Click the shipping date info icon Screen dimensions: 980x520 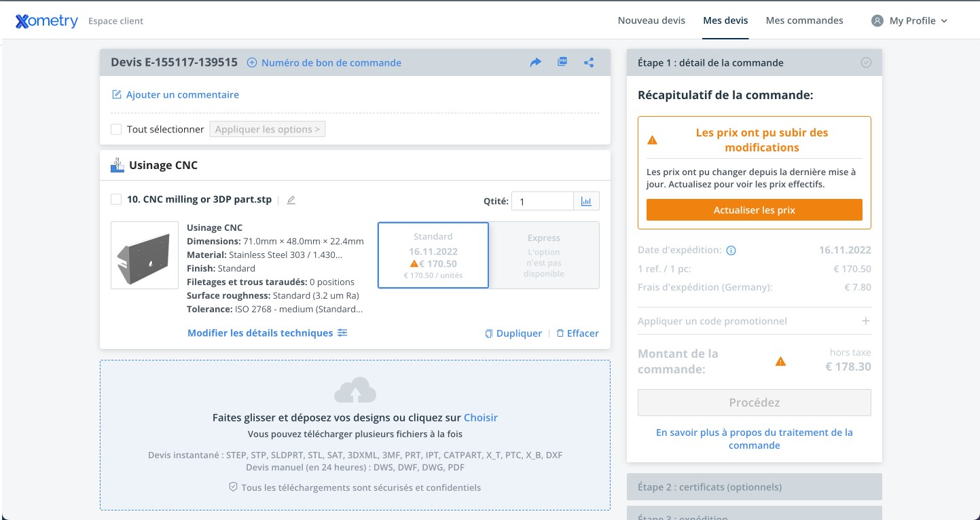pyautogui.click(x=731, y=250)
